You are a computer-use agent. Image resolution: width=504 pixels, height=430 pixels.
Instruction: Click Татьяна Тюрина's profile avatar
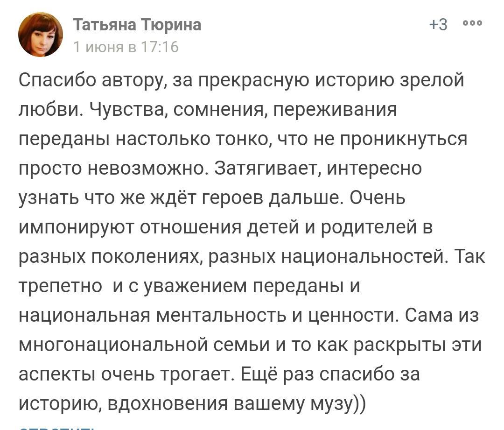41,34
